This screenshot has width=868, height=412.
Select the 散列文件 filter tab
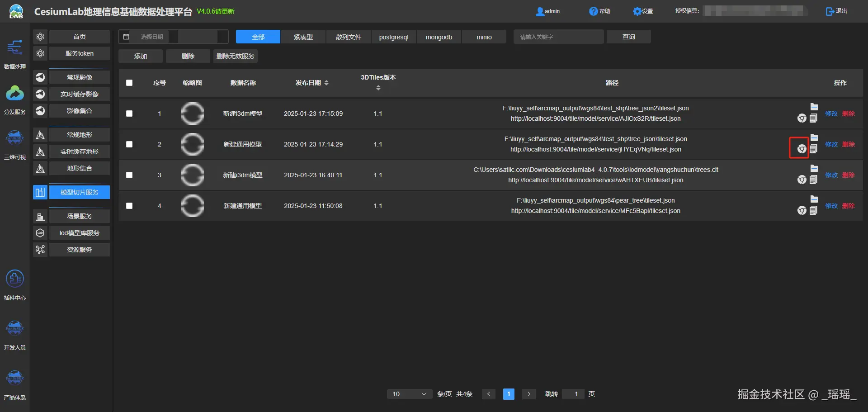pyautogui.click(x=349, y=37)
